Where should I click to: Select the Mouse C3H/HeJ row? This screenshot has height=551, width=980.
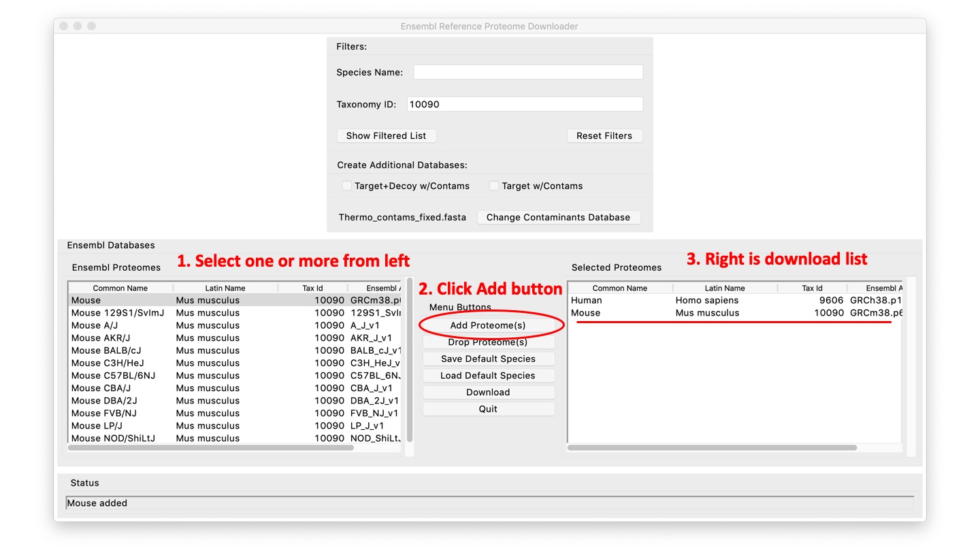[x=235, y=363]
